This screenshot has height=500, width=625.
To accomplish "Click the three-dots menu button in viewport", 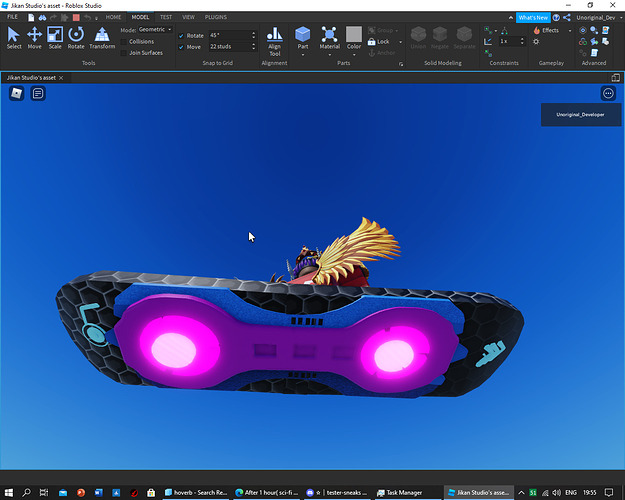I will pyautogui.click(x=608, y=93).
